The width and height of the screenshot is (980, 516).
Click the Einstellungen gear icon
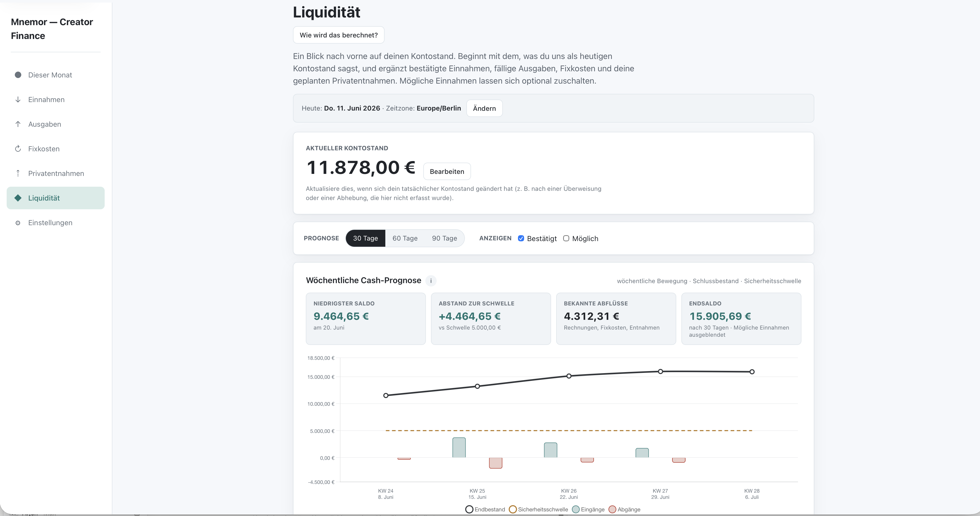[18, 223]
